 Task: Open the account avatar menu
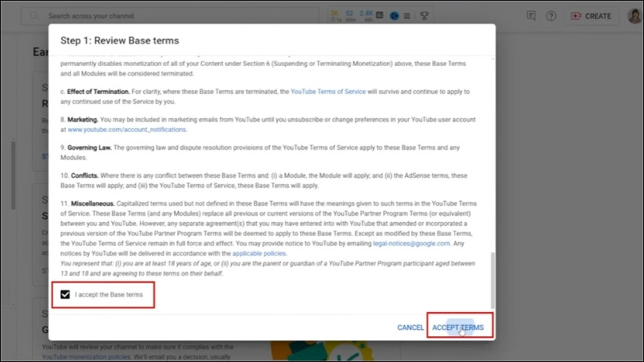[634, 16]
